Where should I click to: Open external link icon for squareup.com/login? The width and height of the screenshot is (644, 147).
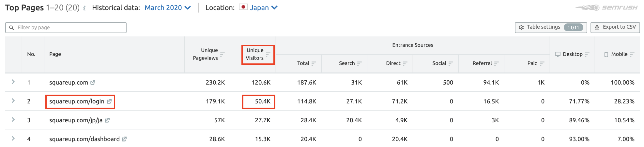[x=109, y=101]
